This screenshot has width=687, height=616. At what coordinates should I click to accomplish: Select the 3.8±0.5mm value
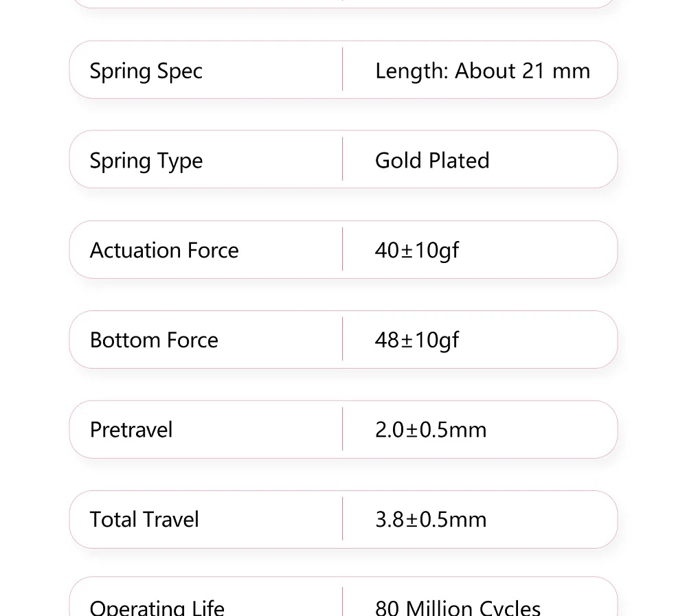(x=430, y=519)
